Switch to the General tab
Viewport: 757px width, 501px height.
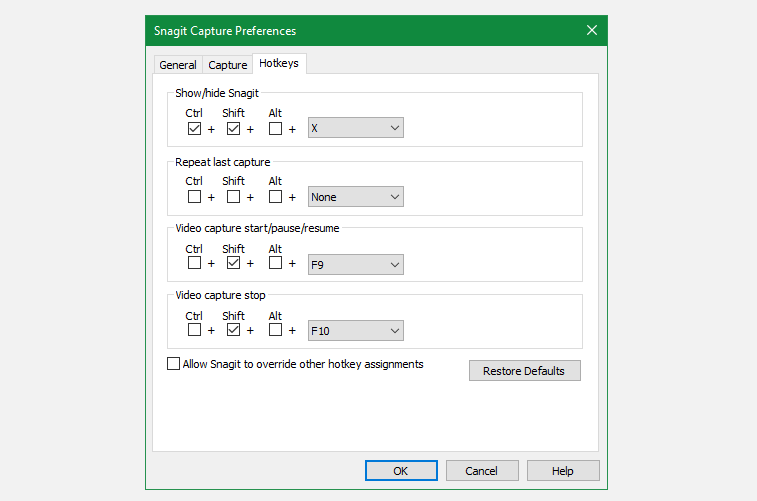point(178,65)
